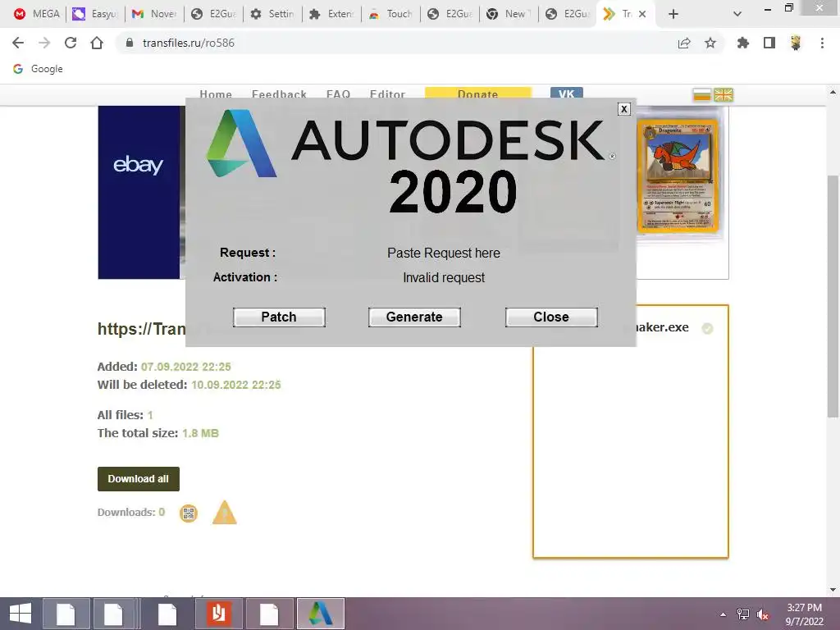Click the muted volume icon in tray
This screenshot has width=840, height=630.
point(762,614)
